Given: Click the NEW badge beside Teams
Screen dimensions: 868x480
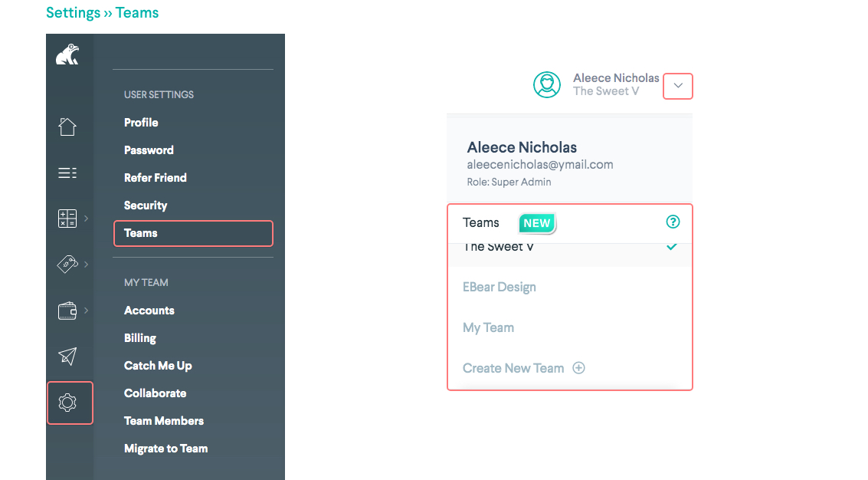Looking at the screenshot, I should (537, 223).
